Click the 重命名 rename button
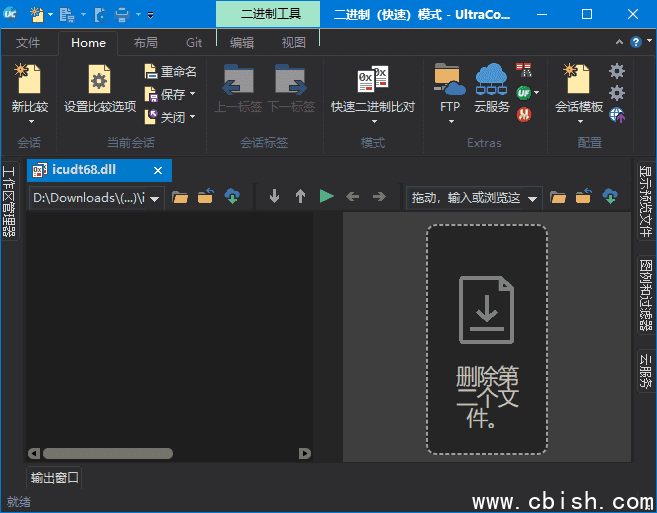Image resolution: width=657 pixels, height=513 pixels. click(x=169, y=72)
